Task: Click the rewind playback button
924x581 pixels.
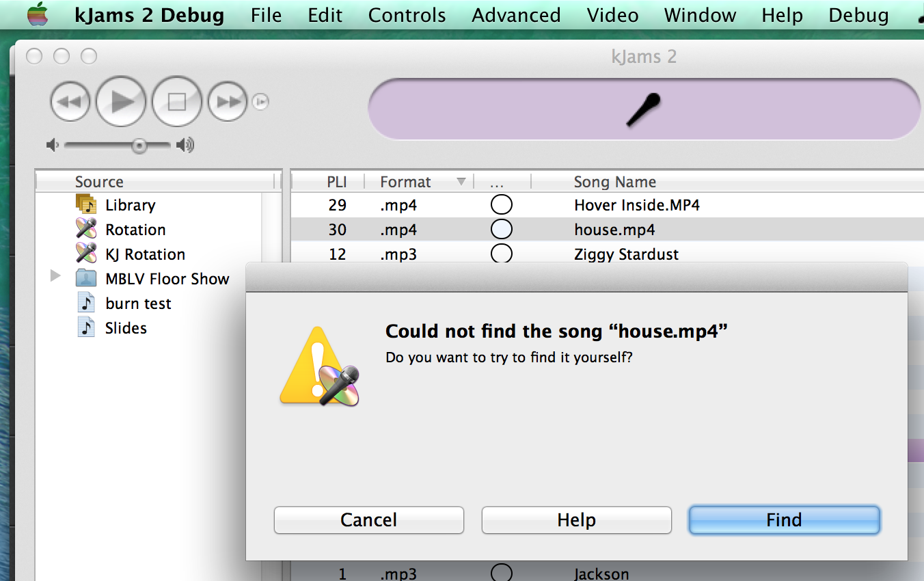Action: (70, 103)
